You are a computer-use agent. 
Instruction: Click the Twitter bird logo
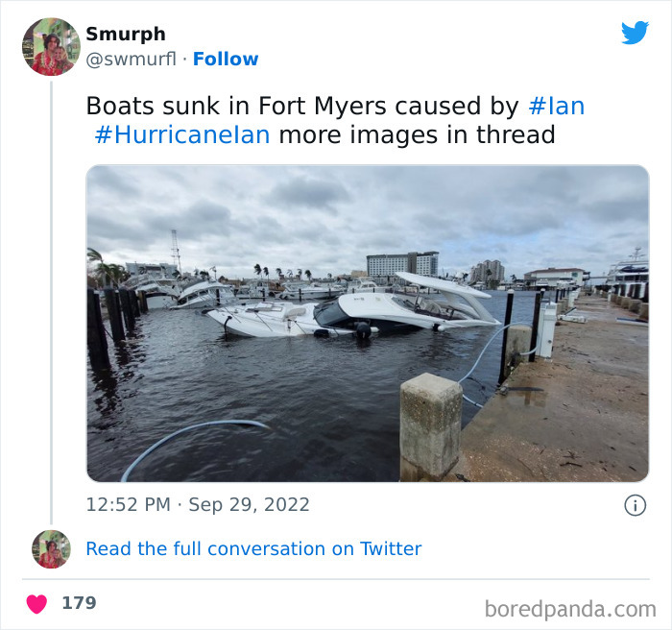[x=635, y=33]
